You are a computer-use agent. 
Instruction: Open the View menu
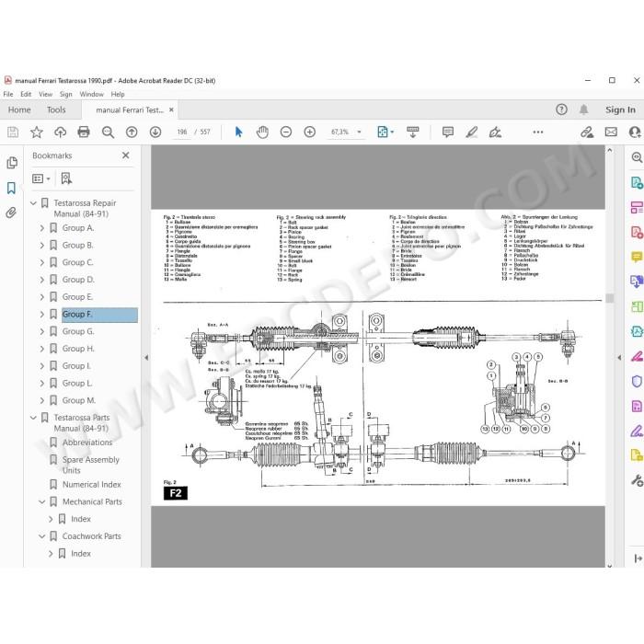point(45,94)
